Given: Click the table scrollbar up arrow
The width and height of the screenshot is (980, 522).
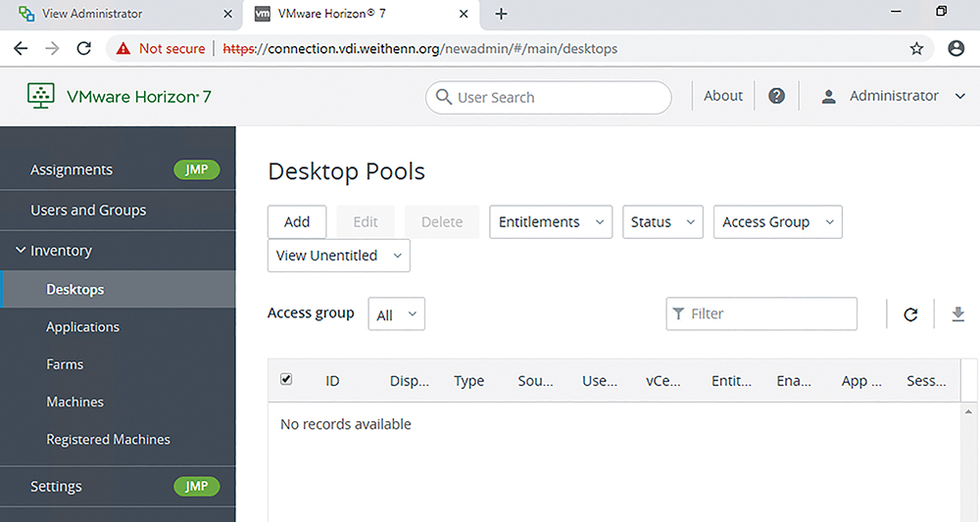Looking at the screenshot, I should (969, 412).
